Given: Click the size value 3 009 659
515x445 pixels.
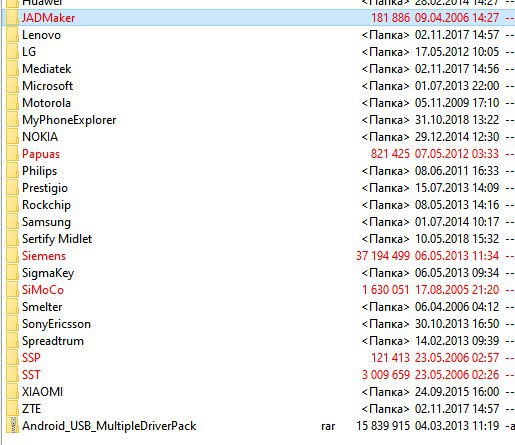Looking at the screenshot, I should [386, 375].
